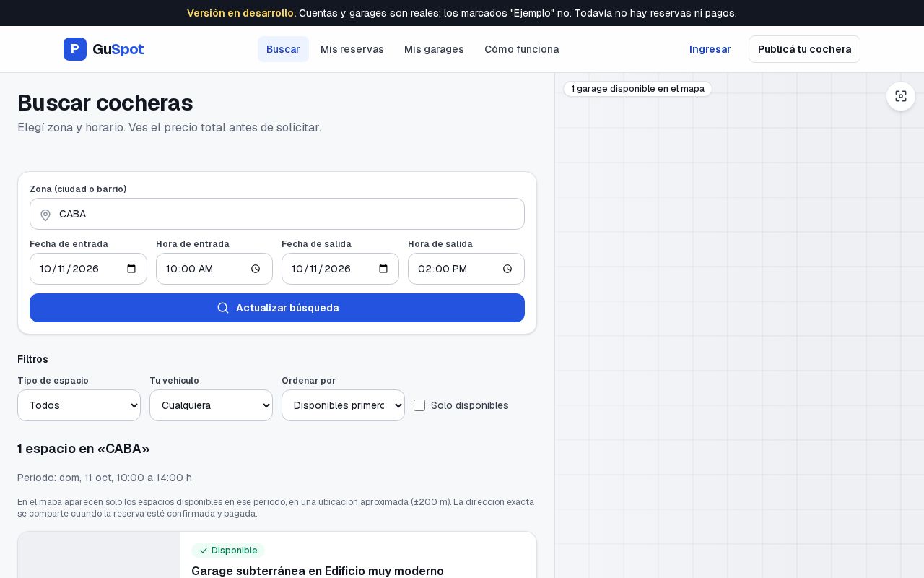Open the calendar picker for Fecha de entrada
Screen dimensions: 924x578
tap(131, 269)
